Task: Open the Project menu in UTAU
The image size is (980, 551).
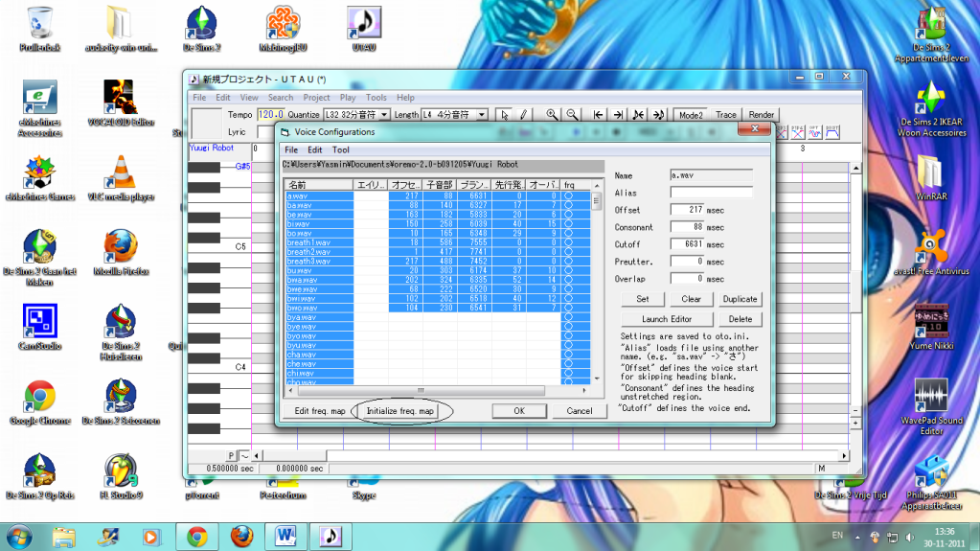Action: (316, 98)
